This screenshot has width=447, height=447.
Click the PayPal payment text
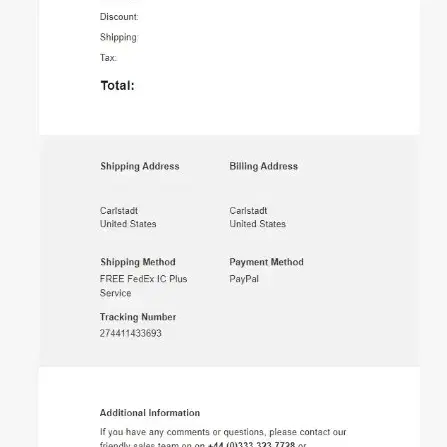coord(244,279)
